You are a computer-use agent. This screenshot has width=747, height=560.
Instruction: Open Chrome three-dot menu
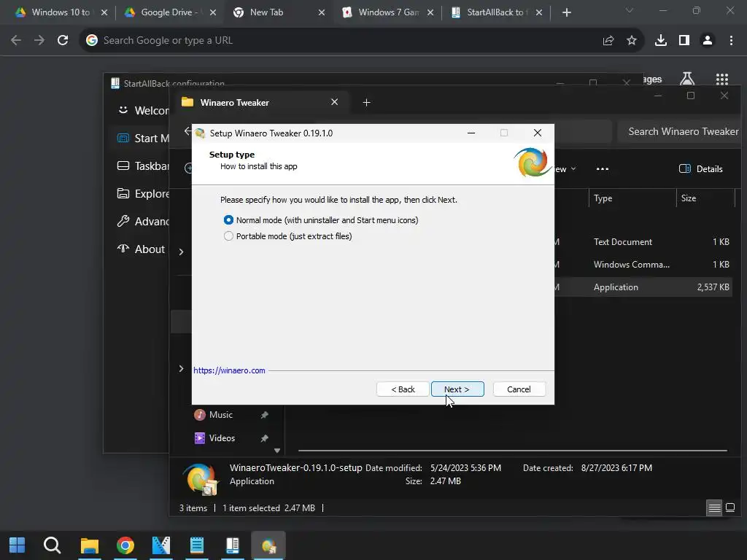(x=731, y=41)
